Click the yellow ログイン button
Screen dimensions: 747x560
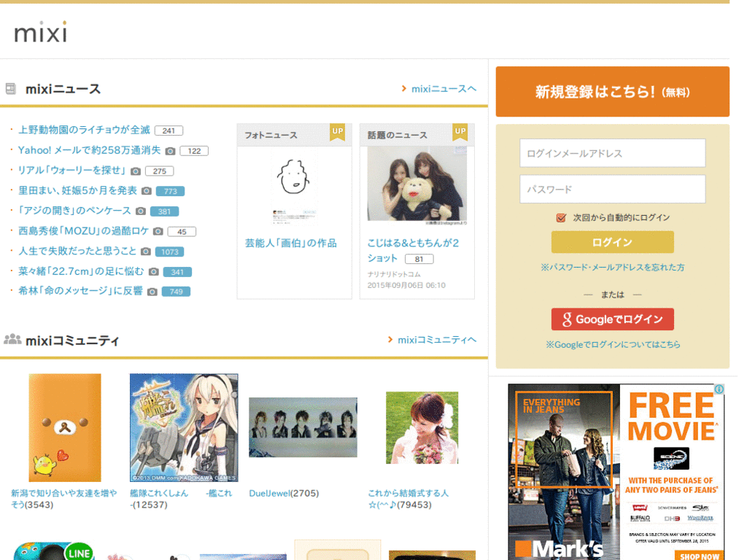[613, 242]
